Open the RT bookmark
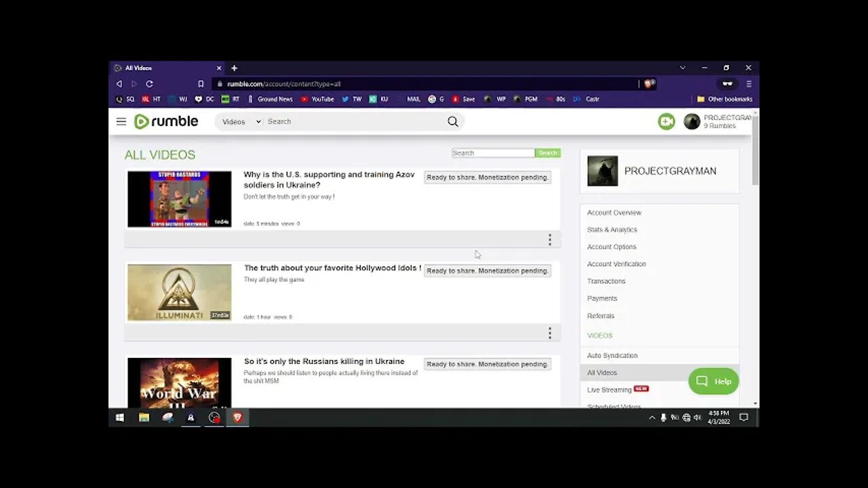Screen dimensions: 868x488 tap(231, 99)
